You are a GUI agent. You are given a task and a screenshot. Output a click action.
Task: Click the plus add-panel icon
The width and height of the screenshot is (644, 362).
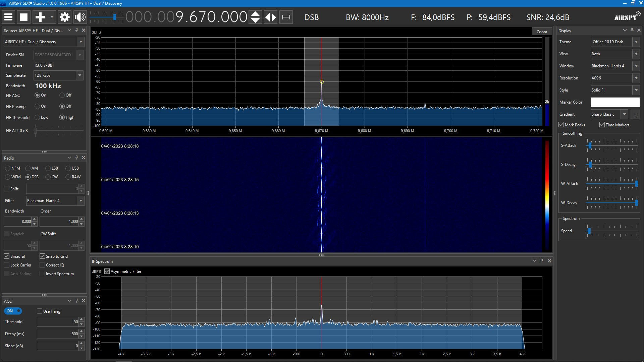point(40,17)
